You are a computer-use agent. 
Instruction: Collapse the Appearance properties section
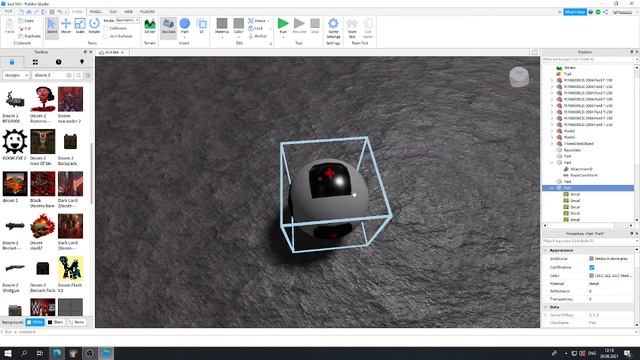click(546, 250)
